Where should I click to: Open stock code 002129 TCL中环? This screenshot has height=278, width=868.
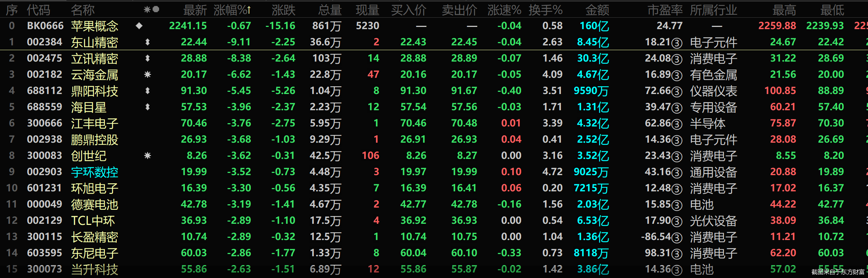45,220
